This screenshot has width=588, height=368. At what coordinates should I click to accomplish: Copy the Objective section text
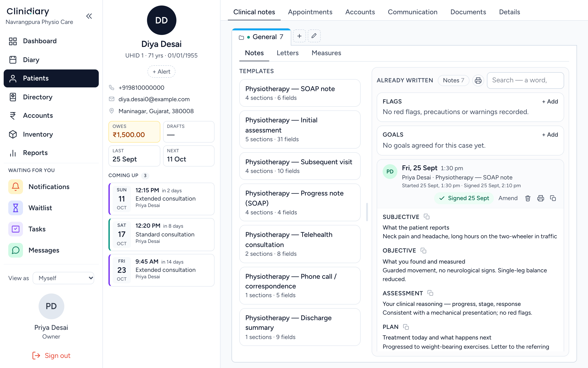(x=423, y=250)
